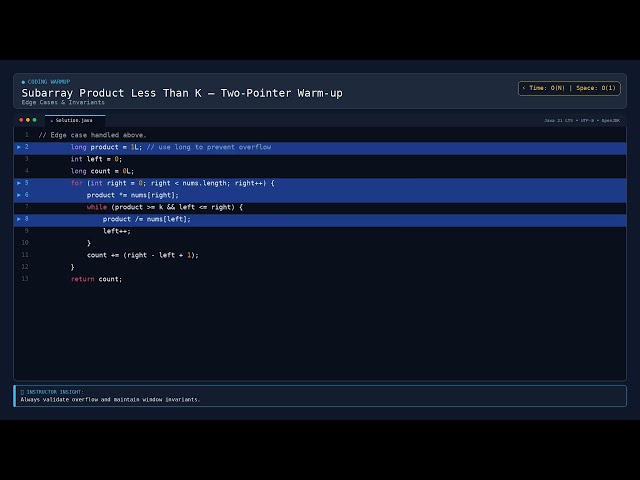This screenshot has width=640, height=480.
Task: Click line number 10 in the gutter
Action: pyautogui.click(x=25, y=242)
